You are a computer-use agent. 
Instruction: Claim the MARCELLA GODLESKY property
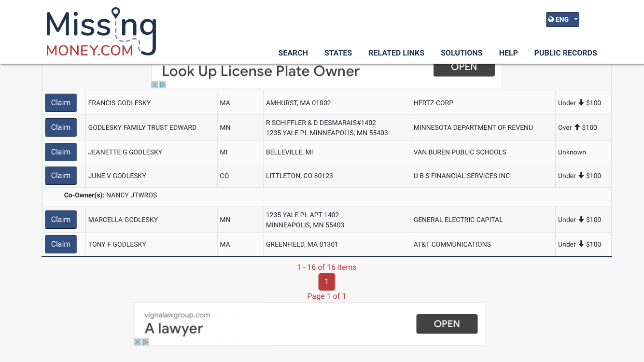click(61, 220)
